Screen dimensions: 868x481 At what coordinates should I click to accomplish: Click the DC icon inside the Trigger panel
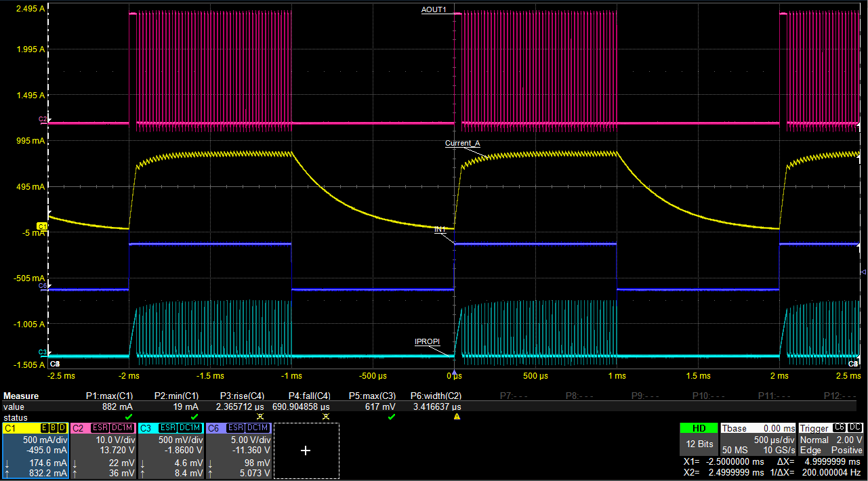point(855,428)
